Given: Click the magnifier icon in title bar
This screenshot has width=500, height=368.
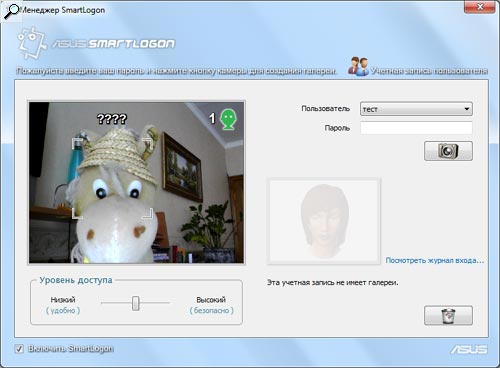Looking at the screenshot, I should coord(12,11).
